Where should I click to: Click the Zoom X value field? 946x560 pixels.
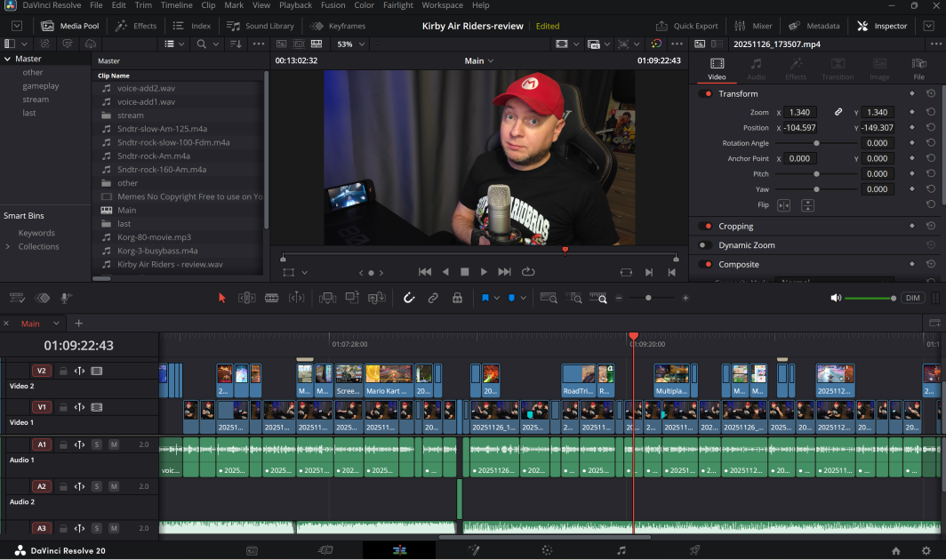[800, 113]
